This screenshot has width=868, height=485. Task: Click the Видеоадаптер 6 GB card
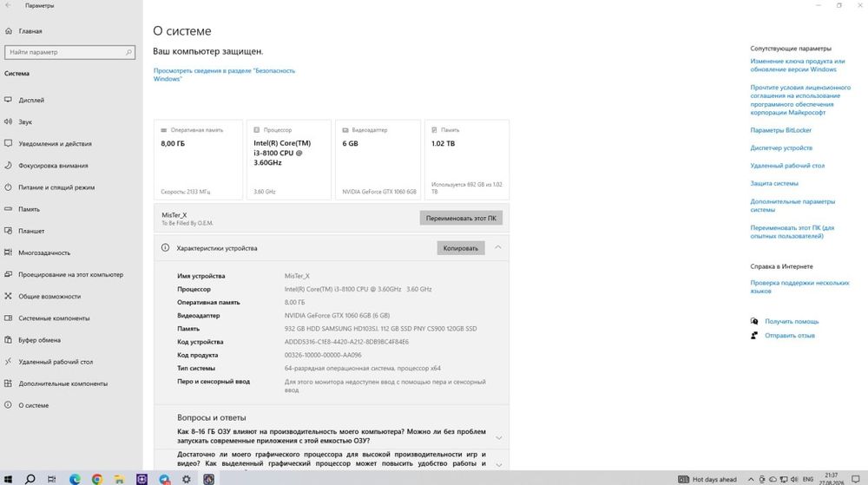[x=378, y=160]
